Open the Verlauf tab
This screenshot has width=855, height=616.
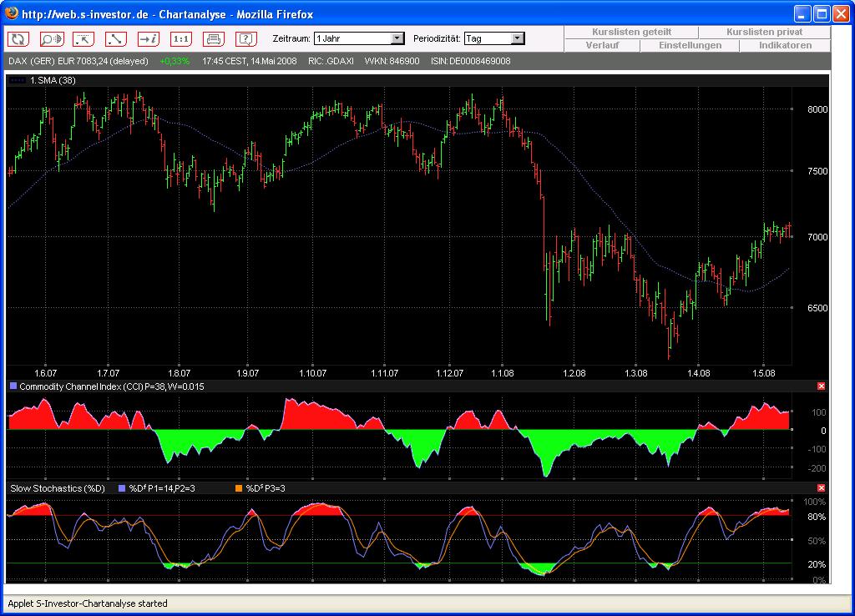tap(602, 45)
